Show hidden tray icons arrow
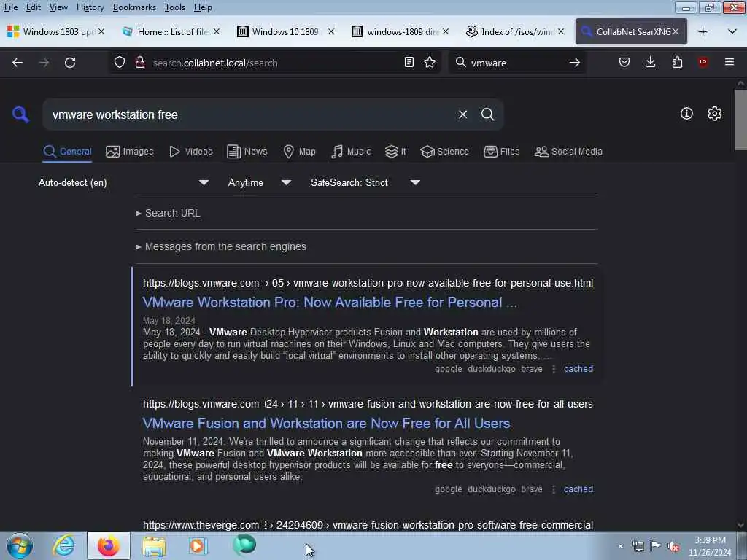This screenshot has width=747, height=560. tap(620, 546)
